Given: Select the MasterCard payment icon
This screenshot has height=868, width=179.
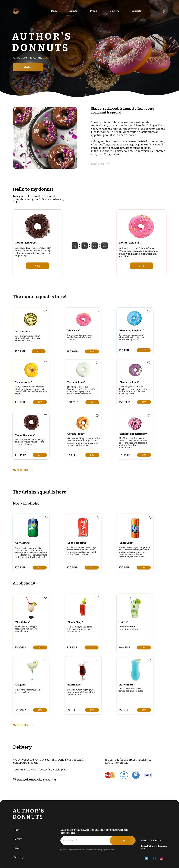Looking at the screenshot, I should (110, 775).
